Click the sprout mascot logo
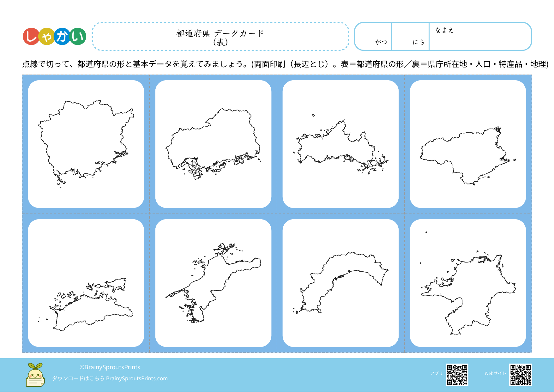The height and width of the screenshot is (392, 554). tap(35, 375)
